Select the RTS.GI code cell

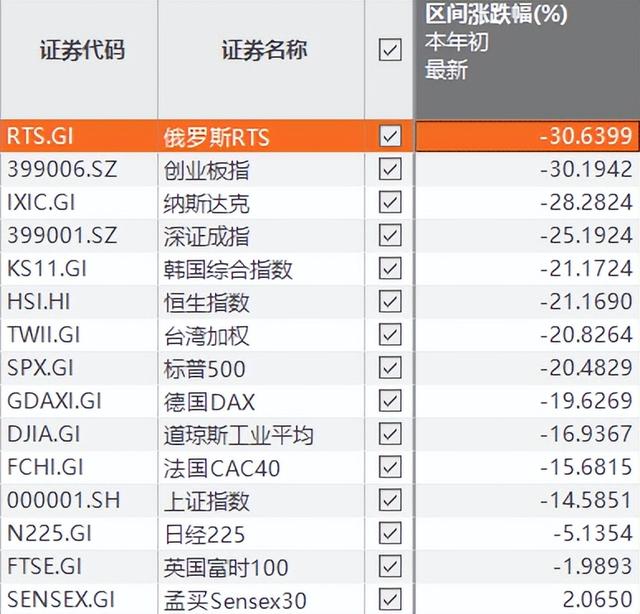(x=79, y=136)
